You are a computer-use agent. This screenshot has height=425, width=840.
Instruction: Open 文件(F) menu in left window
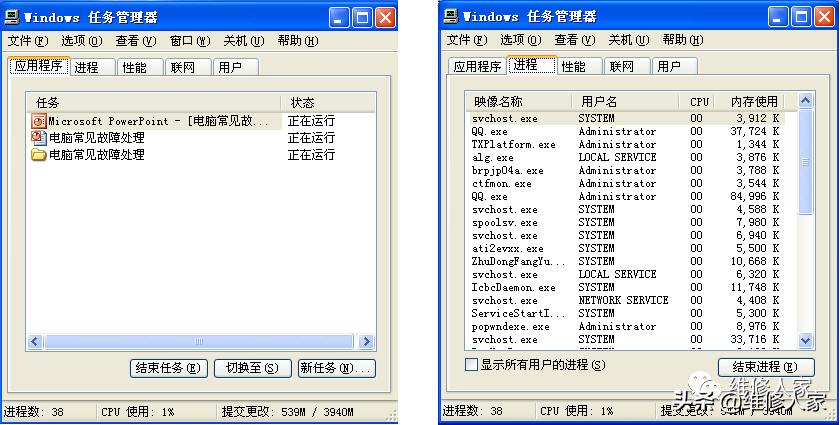(x=28, y=41)
